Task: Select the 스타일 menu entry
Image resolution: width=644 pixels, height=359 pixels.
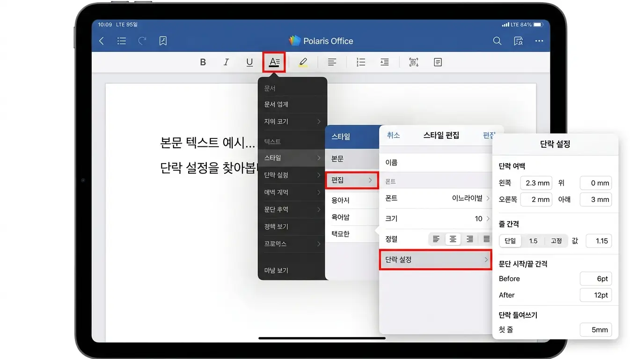Action: pyautogui.click(x=292, y=158)
